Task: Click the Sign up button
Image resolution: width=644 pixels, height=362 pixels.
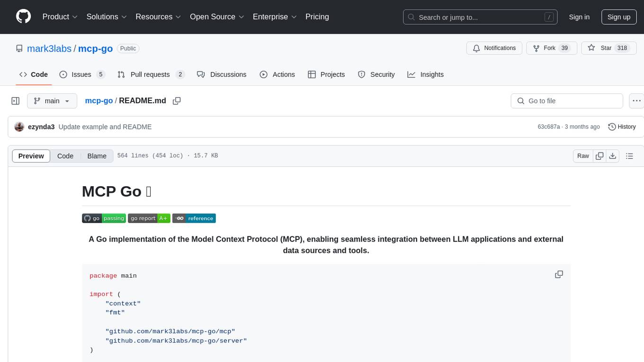Action: (619, 17)
